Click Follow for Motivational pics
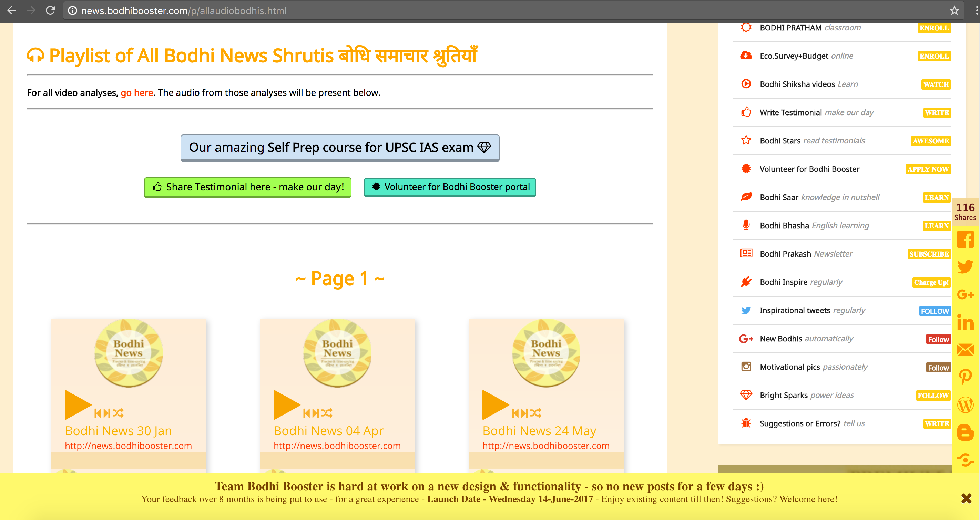 938,368
